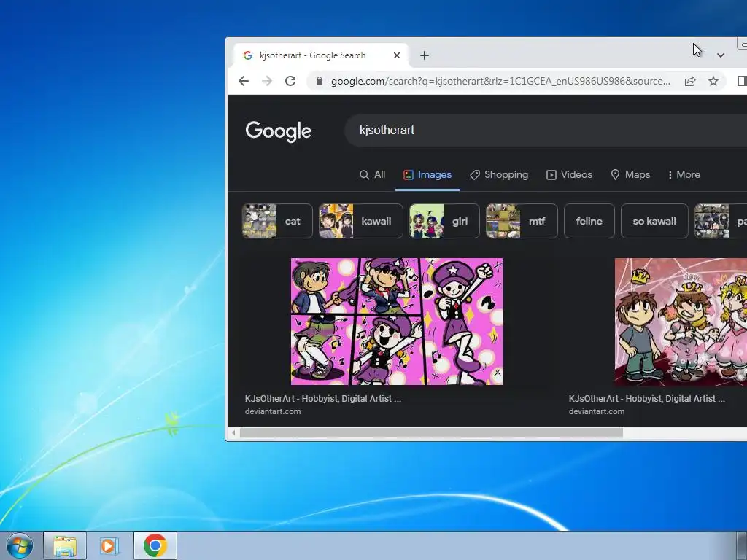Select the Images tab
Viewport: 747px width, 560px height.
tap(427, 175)
